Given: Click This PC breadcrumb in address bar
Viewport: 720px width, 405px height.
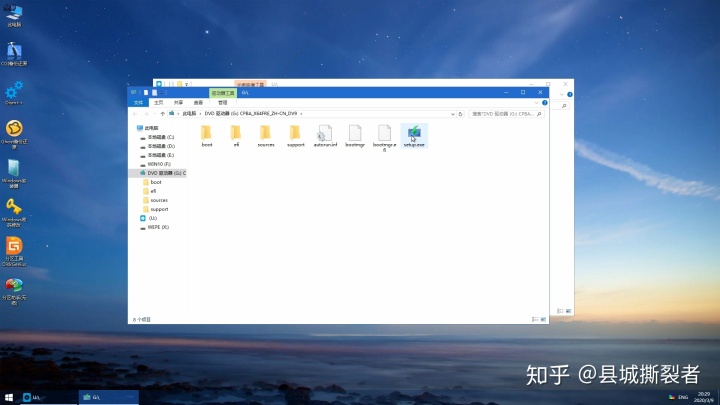Looking at the screenshot, I should point(189,113).
